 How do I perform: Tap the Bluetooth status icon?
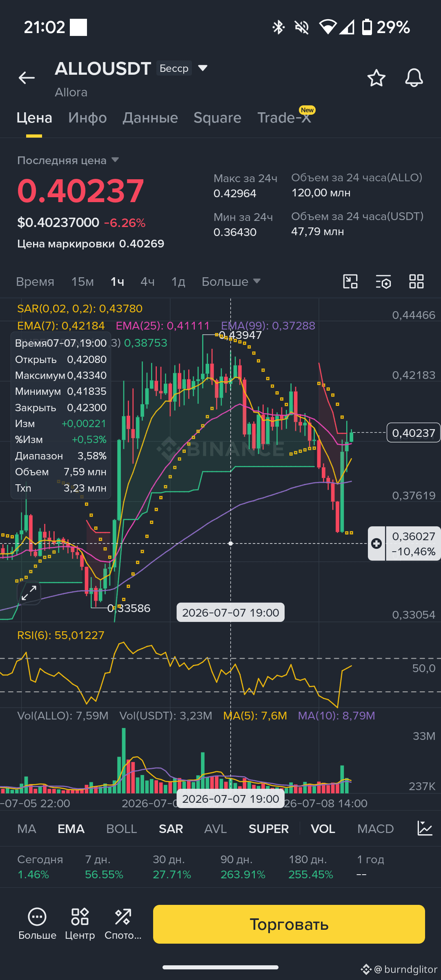(278, 27)
